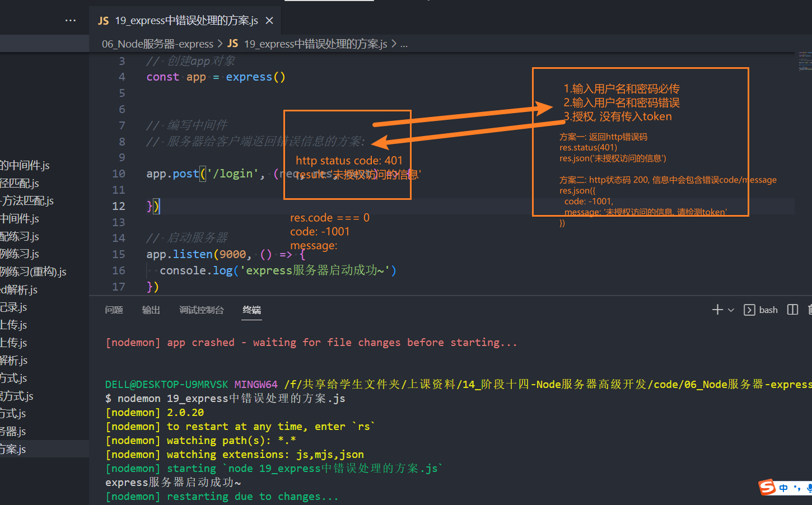Click the IME microphone voice input icon

[809, 488]
